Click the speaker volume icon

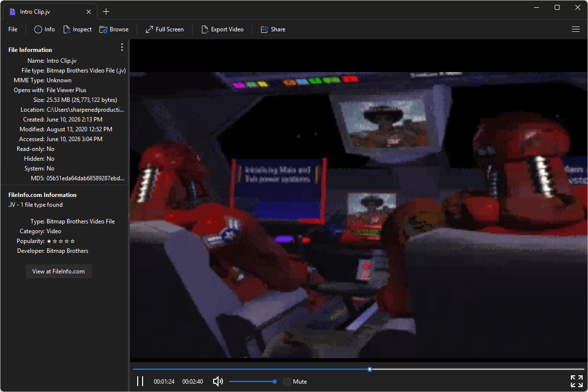pos(218,381)
